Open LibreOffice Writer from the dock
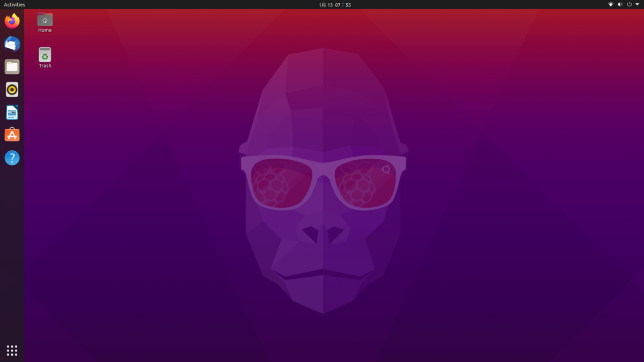The width and height of the screenshot is (644, 362). pyautogui.click(x=12, y=112)
